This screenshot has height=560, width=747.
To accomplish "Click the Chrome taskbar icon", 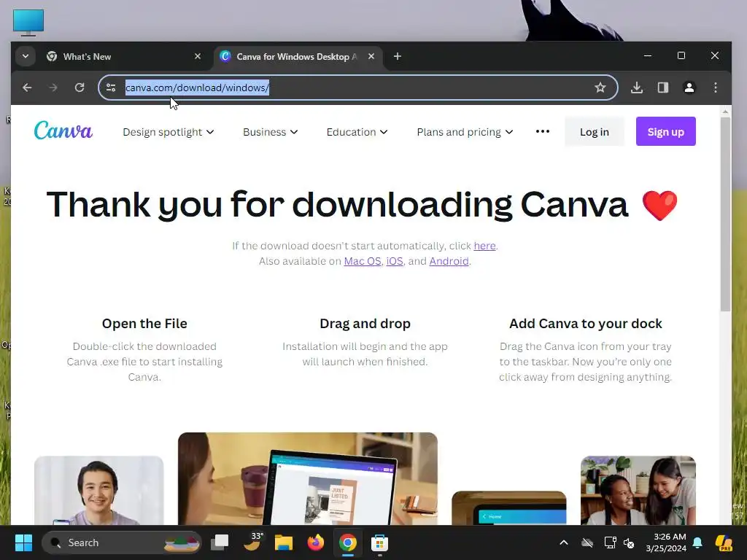I will coord(348,542).
